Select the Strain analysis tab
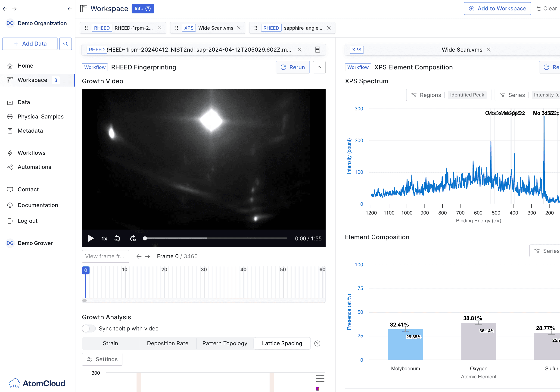560x392 pixels. pos(110,343)
